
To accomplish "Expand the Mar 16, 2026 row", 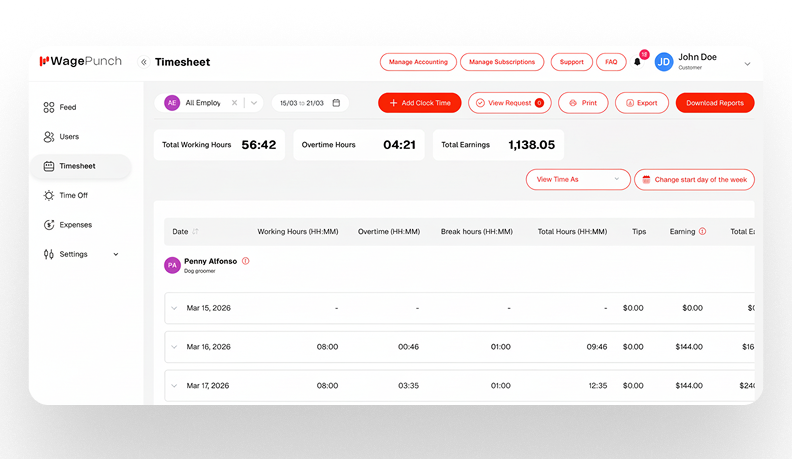I will click(174, 347).
